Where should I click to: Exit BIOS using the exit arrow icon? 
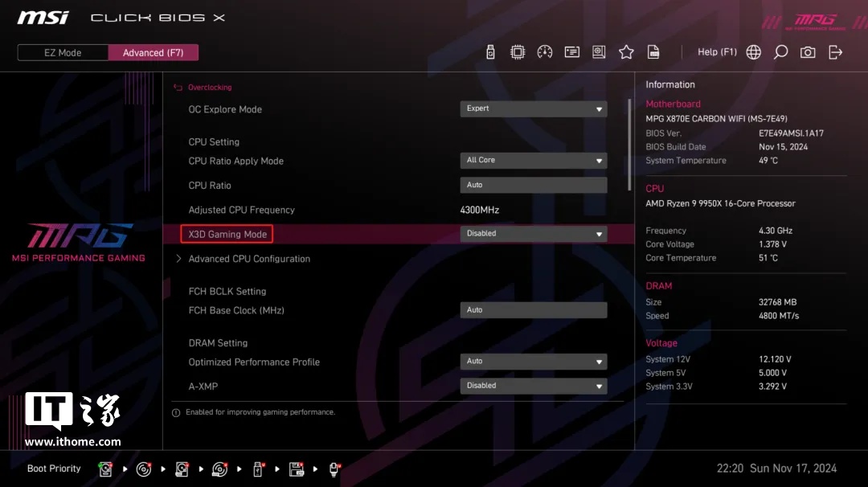[835, 52]
